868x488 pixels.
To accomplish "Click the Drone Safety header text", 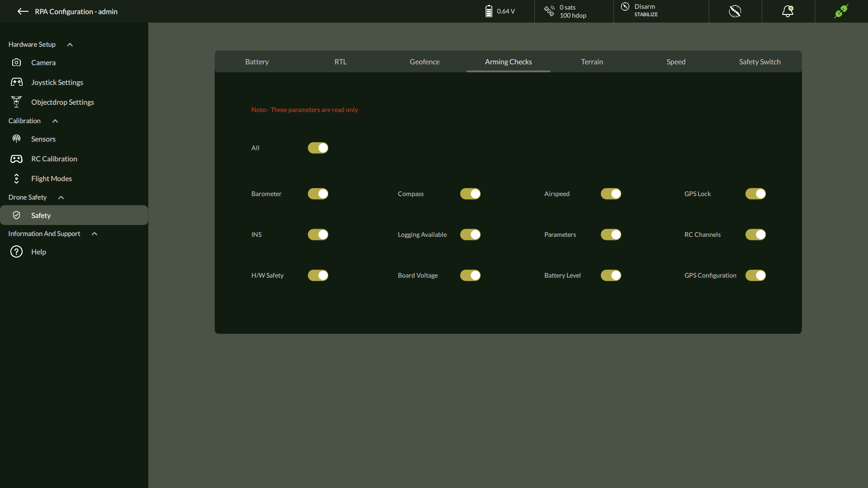I will pyautogui.click(x=28, y=197).
